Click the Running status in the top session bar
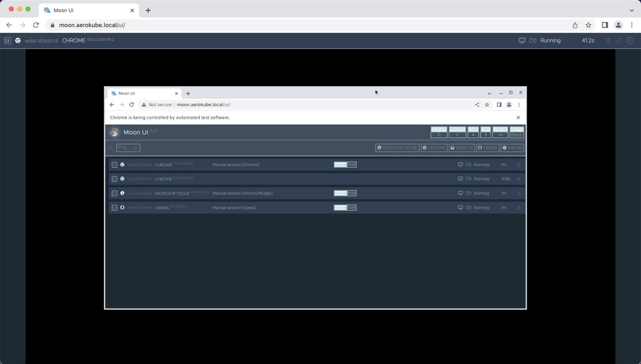The width and height of the screenshot is (641, 364). [550, 41]
